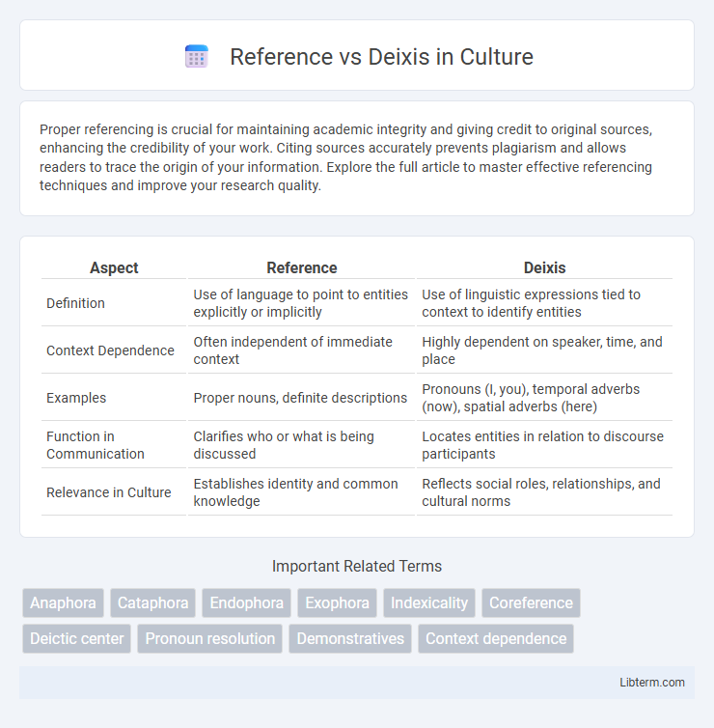714x728 pixels.
Task: Visit the Libterm.com footer link
Action: [652, 682]
